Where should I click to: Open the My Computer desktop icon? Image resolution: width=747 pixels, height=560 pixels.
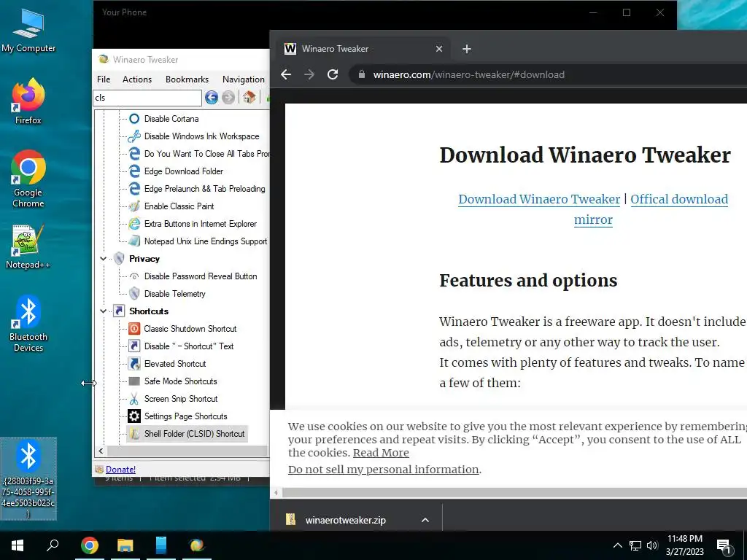28,31
